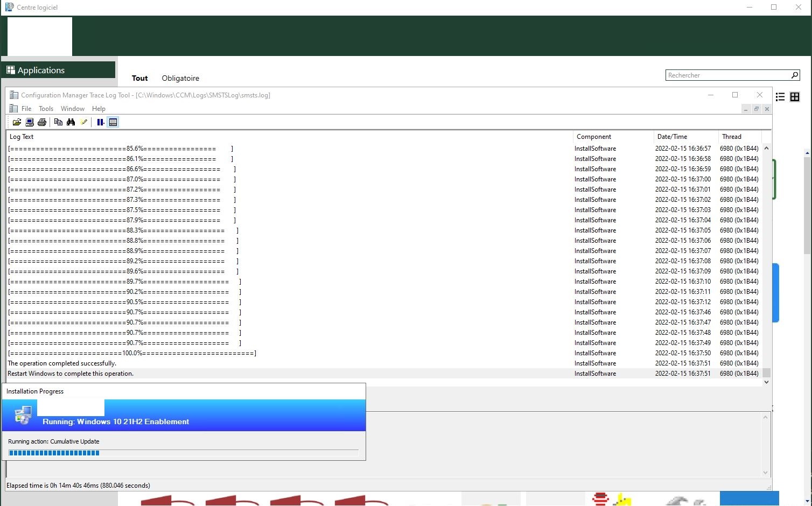Click the log list scrollbar thumb
Viewport: 812px width, 506px height.
point(766,373)
